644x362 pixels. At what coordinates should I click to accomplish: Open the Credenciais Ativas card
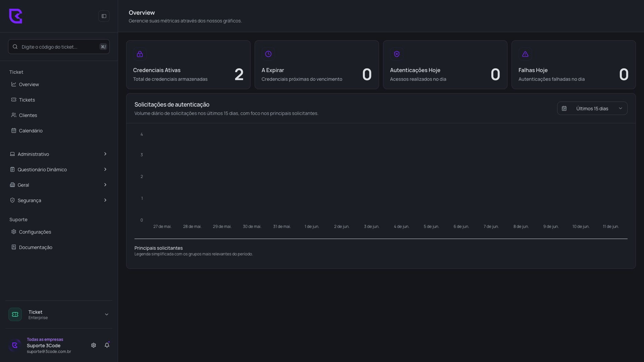pos(188,65)
